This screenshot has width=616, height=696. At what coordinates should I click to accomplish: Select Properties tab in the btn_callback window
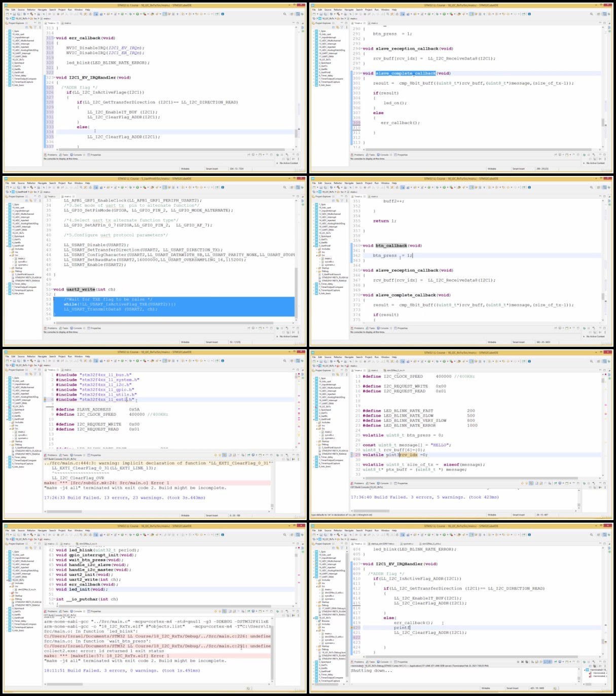[402, 328]
